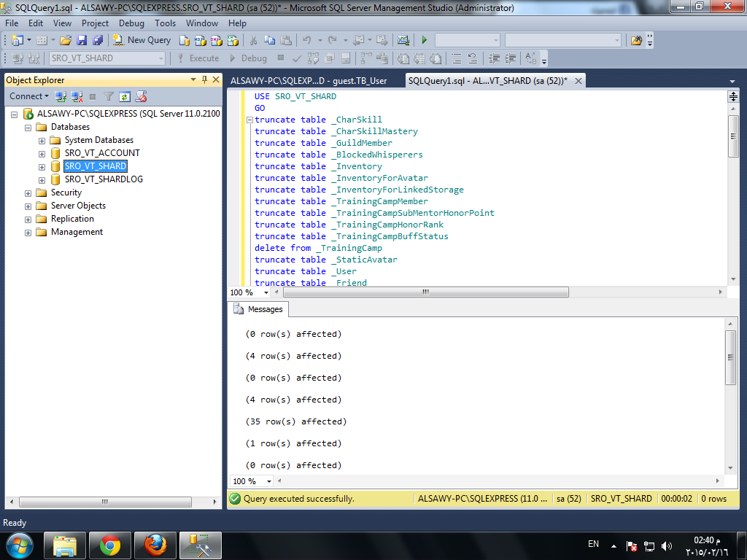Open Activity Monitor from the toolbar

pos(403,41)
